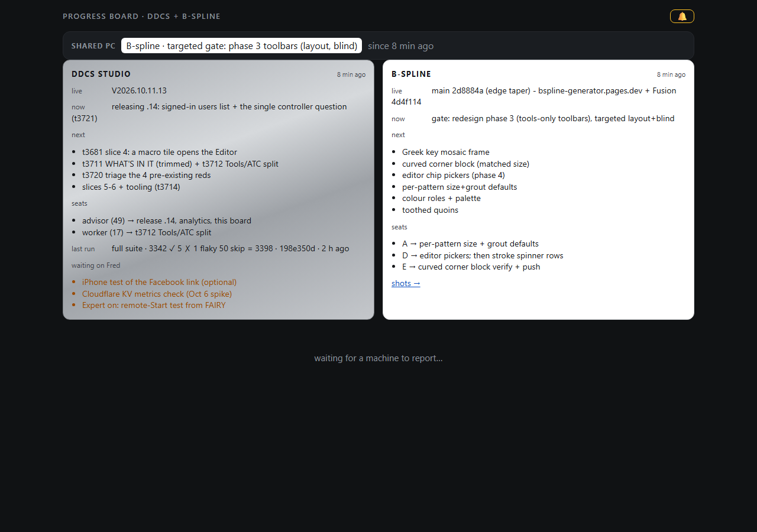This screenshot has width=757, height=532.
Task: Toggle the notification bell button
Action: [682, 17]
